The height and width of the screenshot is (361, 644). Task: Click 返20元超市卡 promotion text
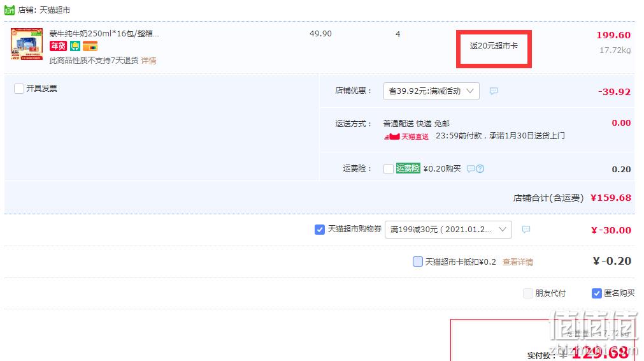pyautogui.click(x=494, y=46)
